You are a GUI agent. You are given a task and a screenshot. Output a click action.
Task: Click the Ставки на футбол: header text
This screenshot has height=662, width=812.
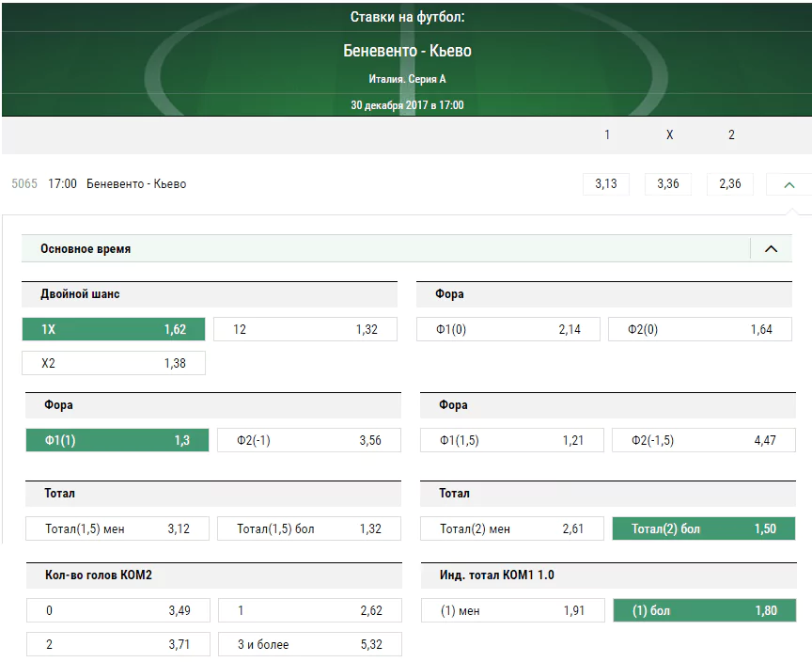click(407, 17)
